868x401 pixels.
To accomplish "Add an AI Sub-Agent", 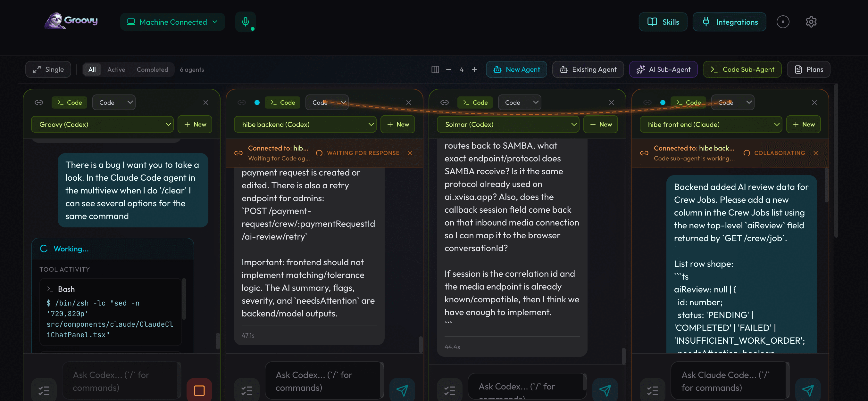I will [663, 70].
